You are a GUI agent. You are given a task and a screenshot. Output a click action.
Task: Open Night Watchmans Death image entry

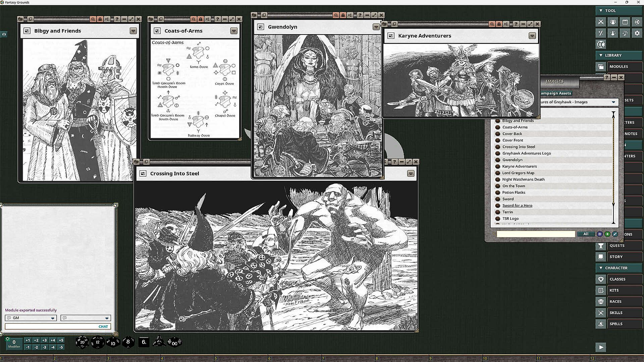523,179
